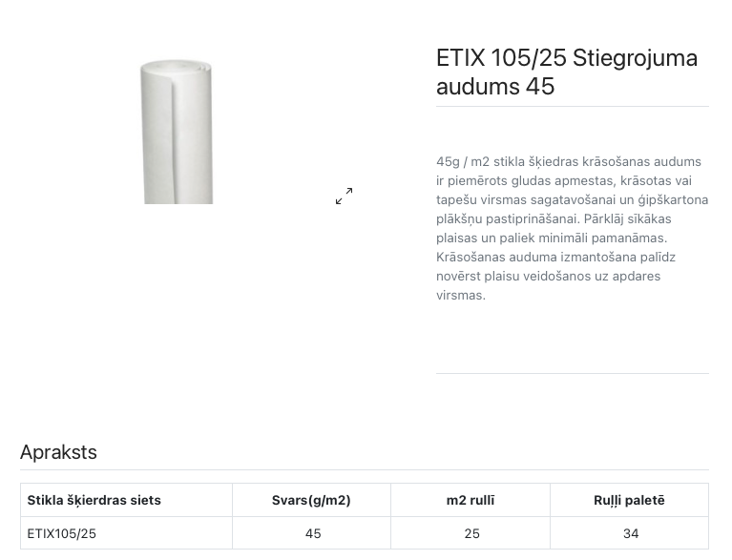Click the 'Ruļļi paletē' column header
This screenshot has width=732, height=560.
pos(629,500)
